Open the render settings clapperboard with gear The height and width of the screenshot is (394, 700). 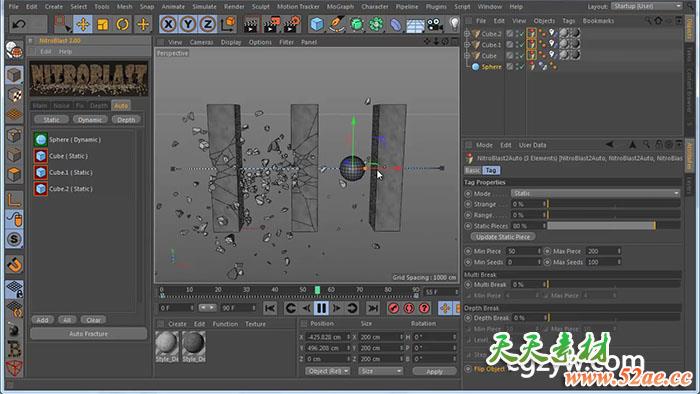tap(291, 25)
